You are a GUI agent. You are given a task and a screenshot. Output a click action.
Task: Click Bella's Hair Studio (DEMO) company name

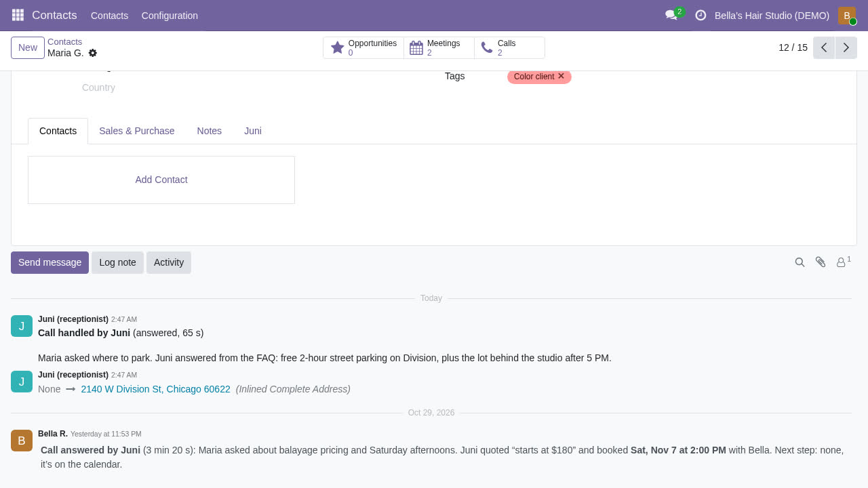point(772,16)
